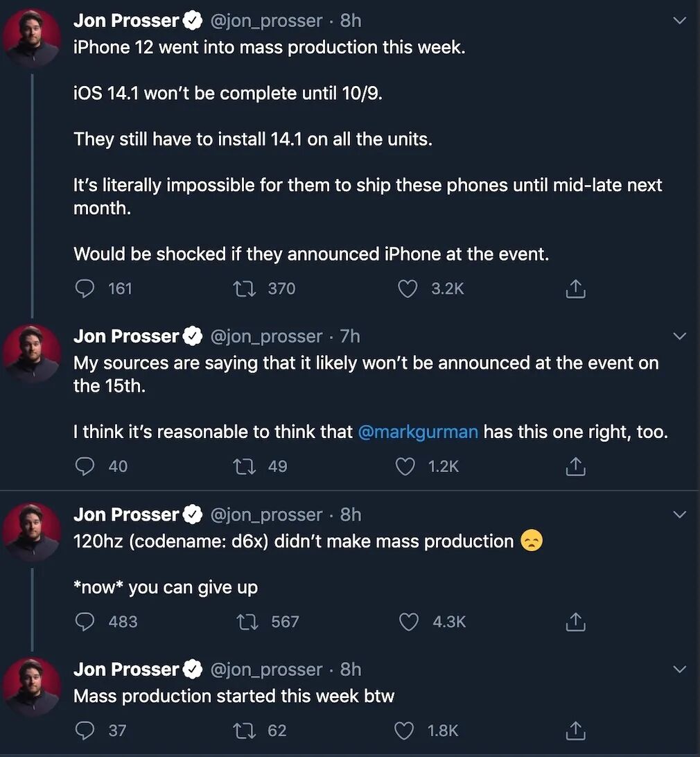Reply to the 'Mass production started' tweet
Viewport: 700px width, 757px height.
click(x=85, y=731)
